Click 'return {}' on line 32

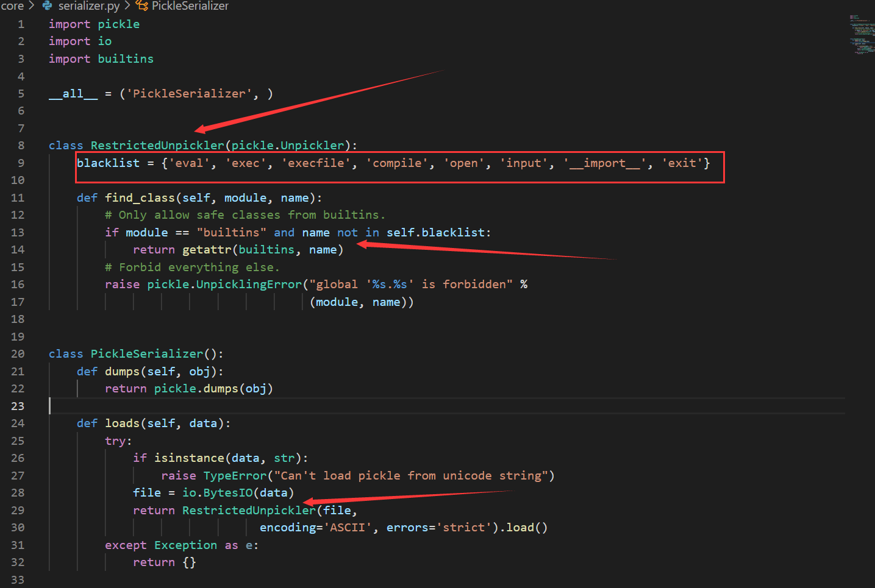pyautogui.click(x=165, y=562)
